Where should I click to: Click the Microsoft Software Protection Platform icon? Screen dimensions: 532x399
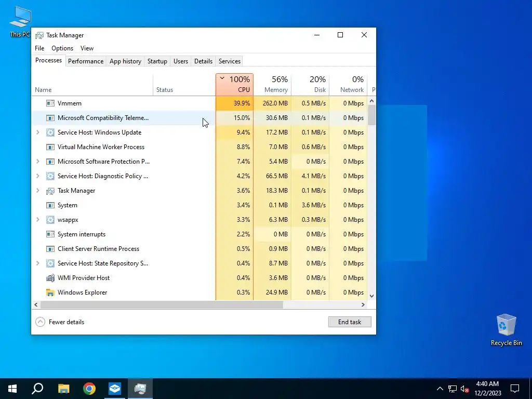(50, 162)
